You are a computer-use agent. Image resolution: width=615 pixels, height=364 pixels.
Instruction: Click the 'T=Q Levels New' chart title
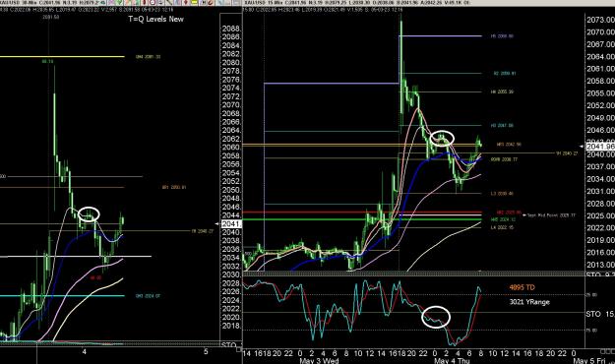pyautogui.click(x=155, y=19)
